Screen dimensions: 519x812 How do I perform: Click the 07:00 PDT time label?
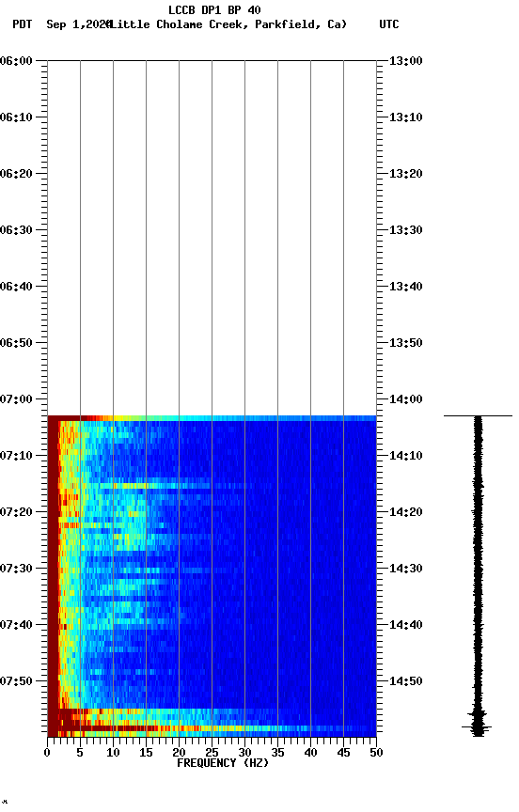coord(16,399)
